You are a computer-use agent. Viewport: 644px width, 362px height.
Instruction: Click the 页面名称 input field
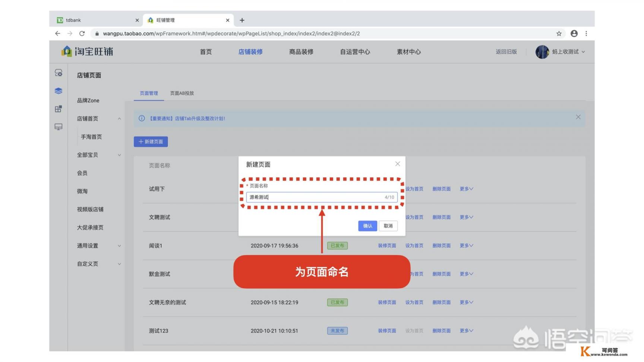click(x=322, y=197)
